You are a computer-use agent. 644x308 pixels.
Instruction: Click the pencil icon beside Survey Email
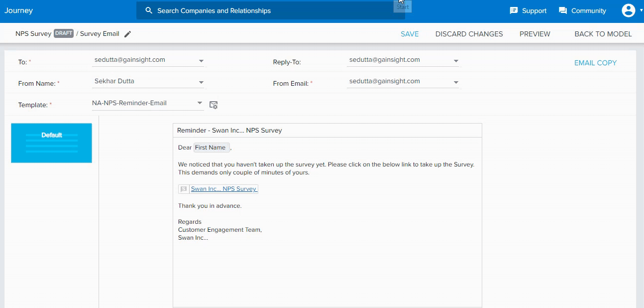pyautogui.click(x=128, y=33)
